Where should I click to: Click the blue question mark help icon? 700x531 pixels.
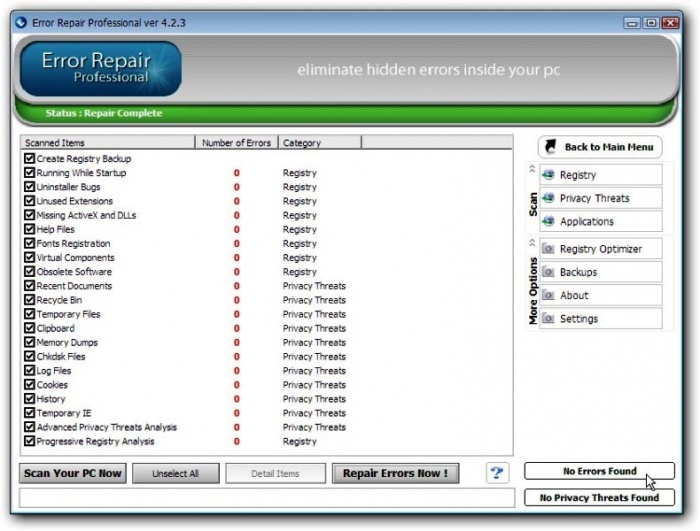[496, 472]
